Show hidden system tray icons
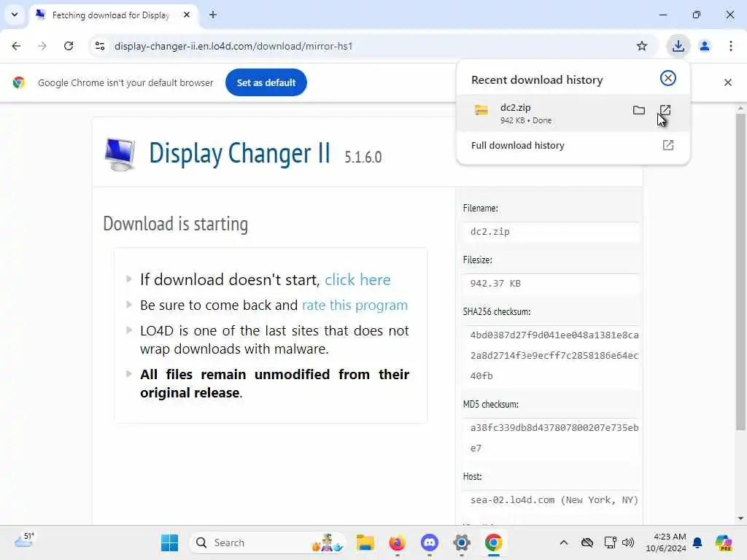Viewport: 747px width, 560px height. tap(564, 542)
